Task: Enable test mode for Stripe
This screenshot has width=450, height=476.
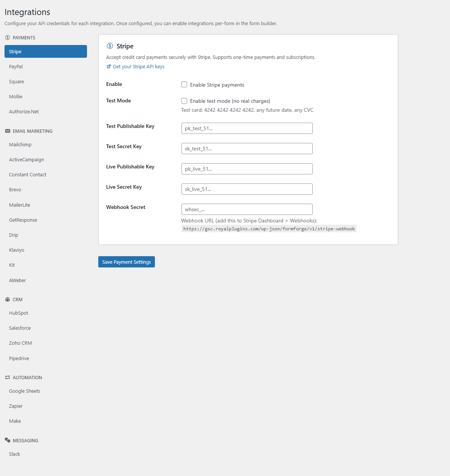Action: [x=184, y=101]
